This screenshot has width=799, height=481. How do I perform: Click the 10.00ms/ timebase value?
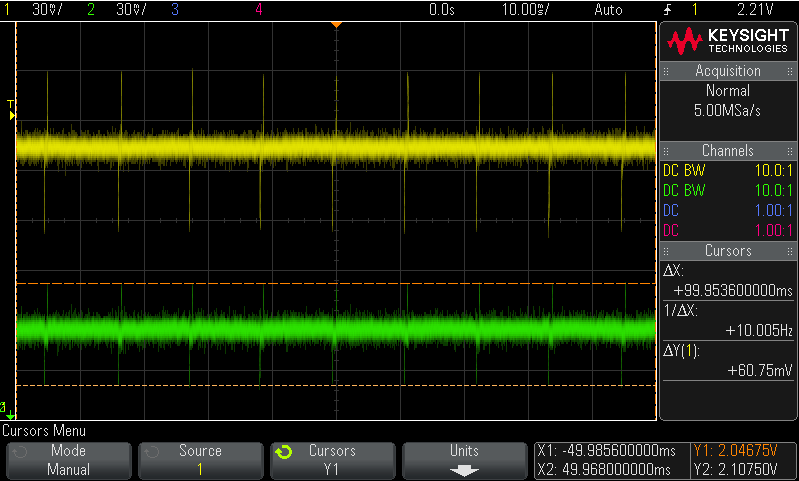[x=525, y=9]
